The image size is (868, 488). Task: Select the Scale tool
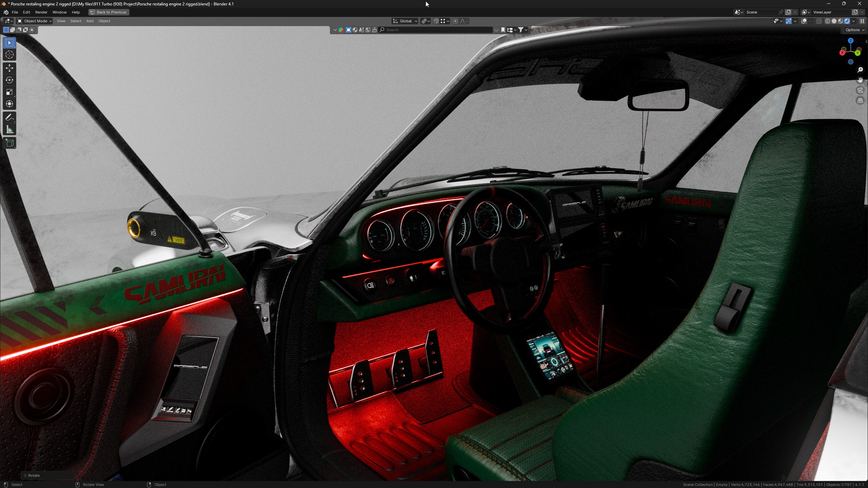(x=9, y=92)
